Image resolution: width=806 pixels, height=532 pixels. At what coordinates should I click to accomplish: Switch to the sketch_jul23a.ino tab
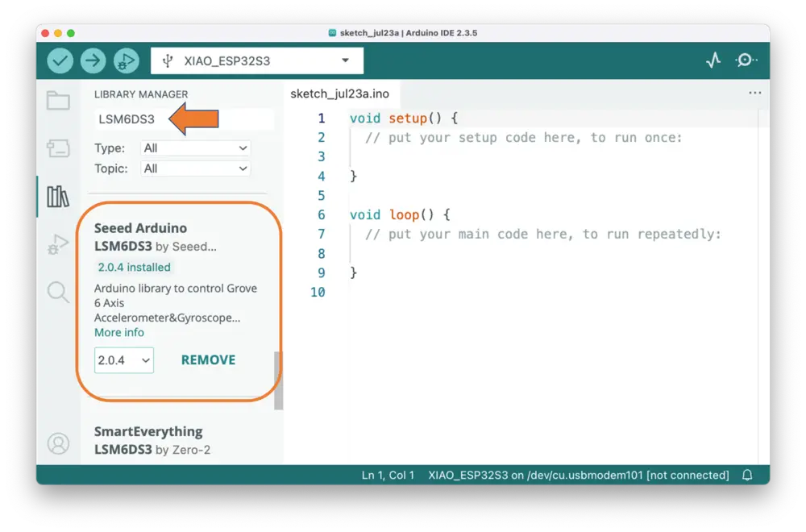pos(339,94)
